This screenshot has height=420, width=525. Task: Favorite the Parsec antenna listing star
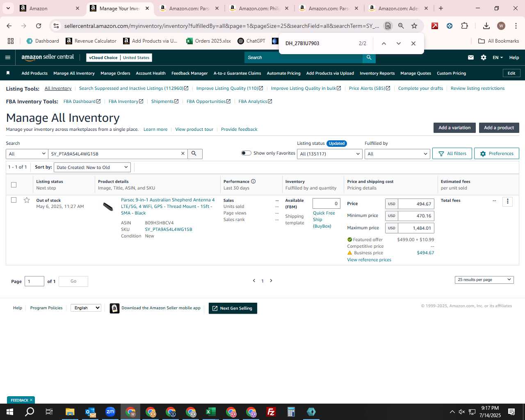(x=27, y=200)
